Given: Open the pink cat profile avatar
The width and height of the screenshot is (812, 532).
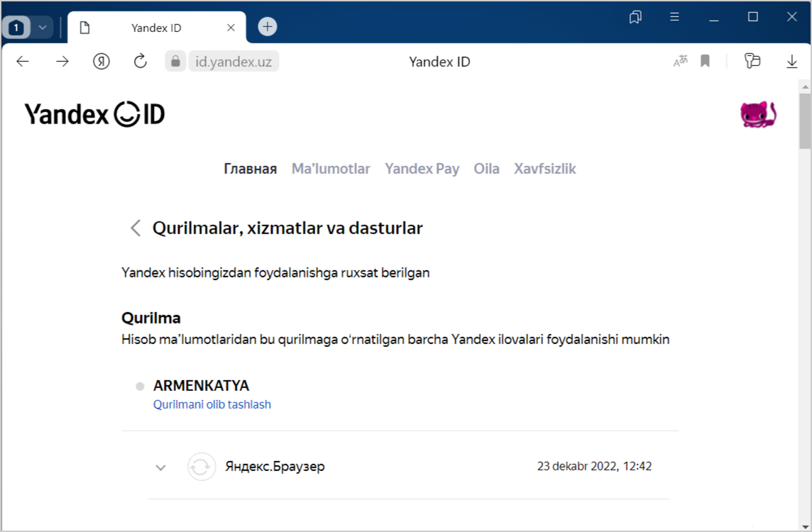Looking at the screenshot, I should (758, 114).
